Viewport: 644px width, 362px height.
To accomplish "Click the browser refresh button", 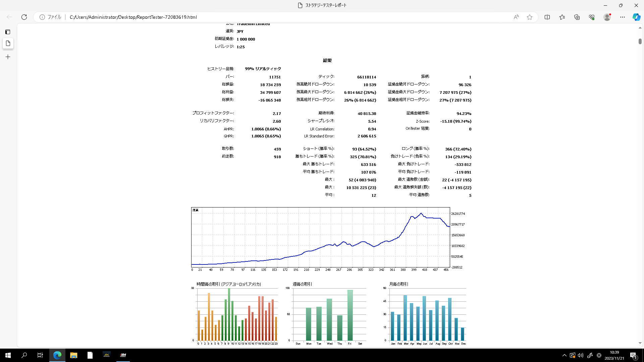I will click(24, 17).
